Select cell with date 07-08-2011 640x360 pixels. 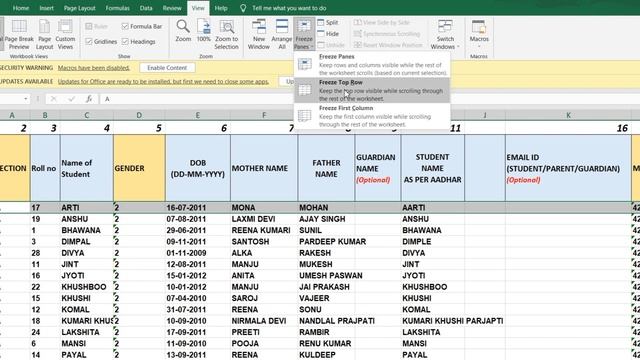pos(198,219)
